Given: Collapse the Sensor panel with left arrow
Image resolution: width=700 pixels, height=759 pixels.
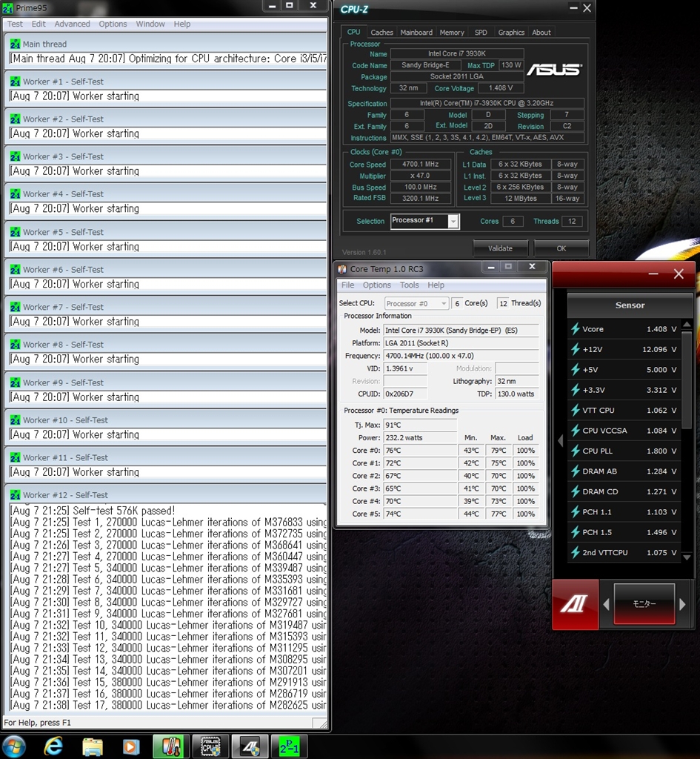Looking at the screenshot, I should pos(560,441).
